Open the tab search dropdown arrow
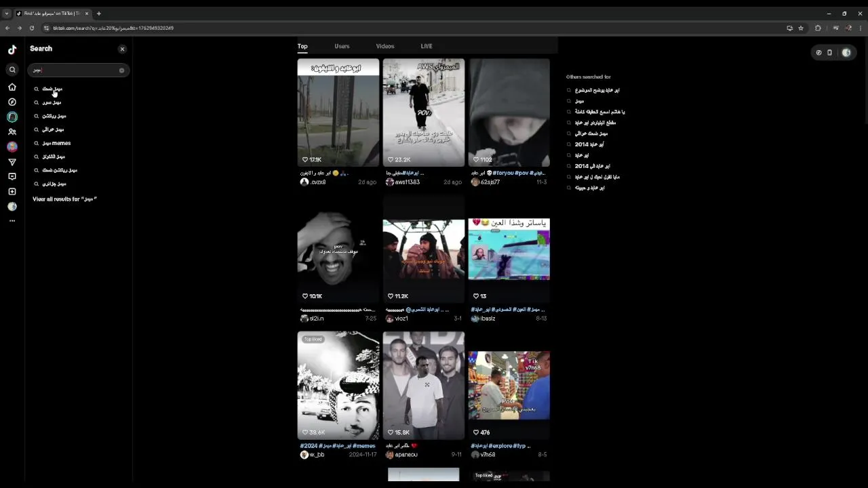The height and width of the screenshot is (488, 868). 7,14
